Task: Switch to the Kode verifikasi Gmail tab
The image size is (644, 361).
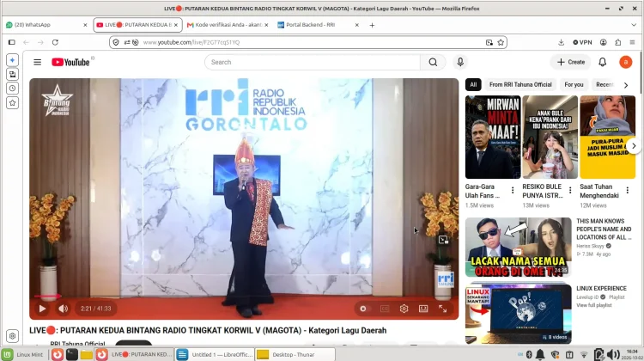Action: 228,25
